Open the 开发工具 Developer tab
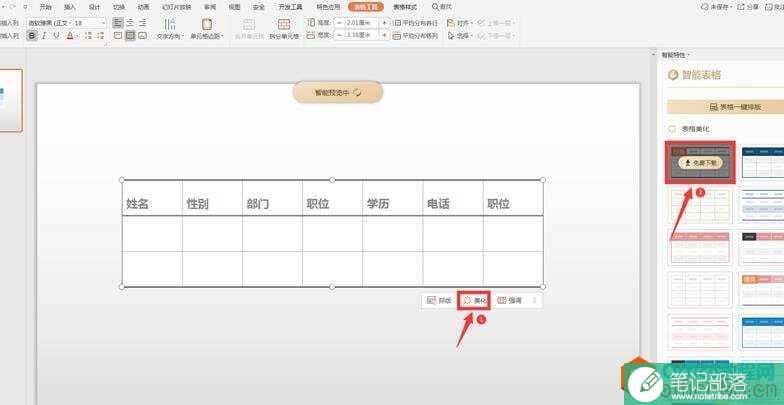The width and height of the screenshot is (784, 405). pos(290,7)
